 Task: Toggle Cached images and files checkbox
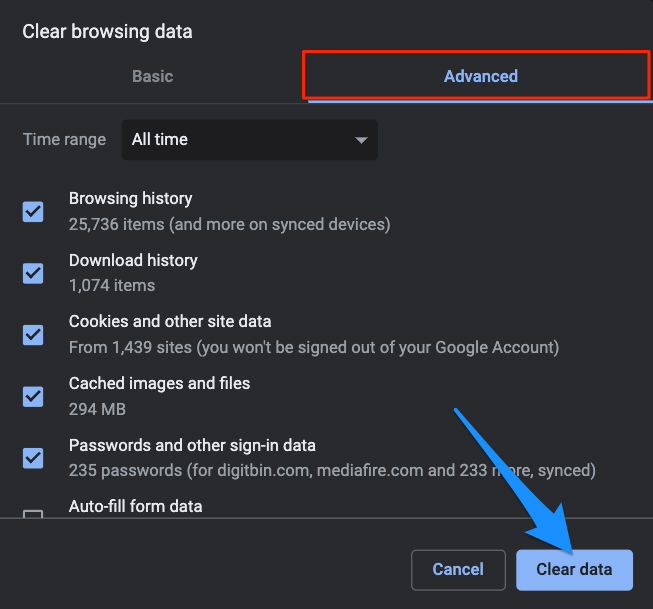coord(33,397)
